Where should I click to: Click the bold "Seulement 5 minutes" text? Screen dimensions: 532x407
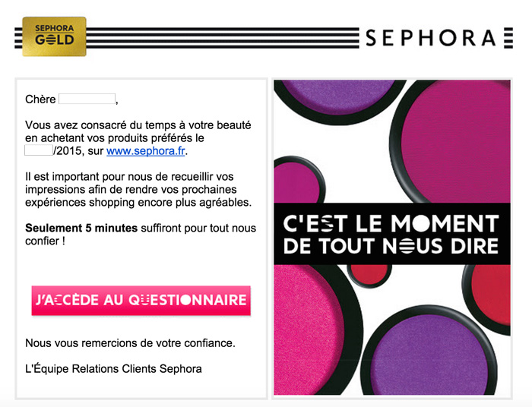click(81, 228)
